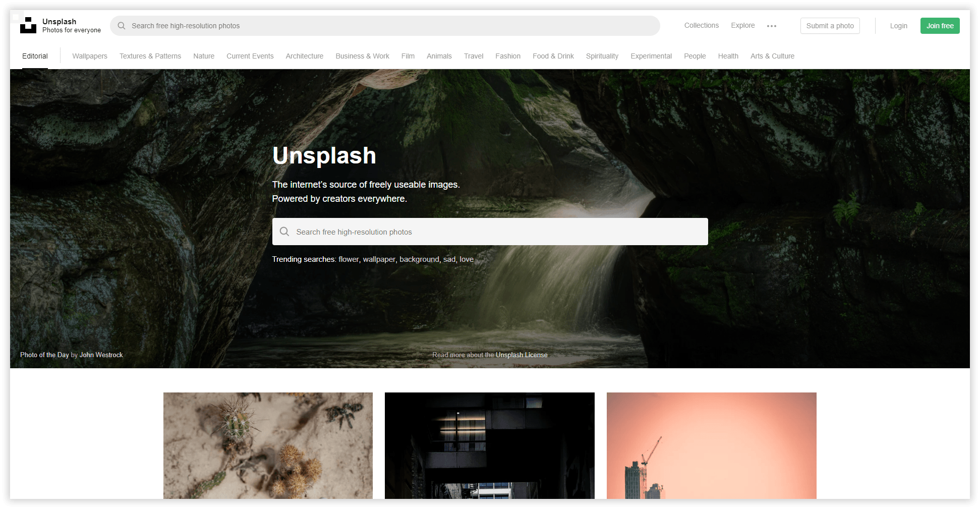Select the Travel category

tap(474, 56)
